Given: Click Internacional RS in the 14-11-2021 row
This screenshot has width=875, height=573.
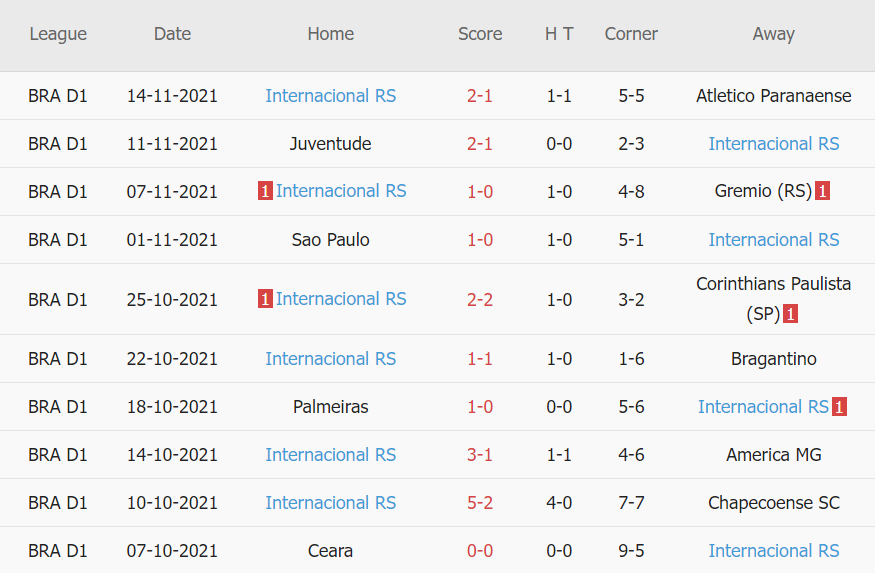Looking at the screenshot, I should point(330,96).
